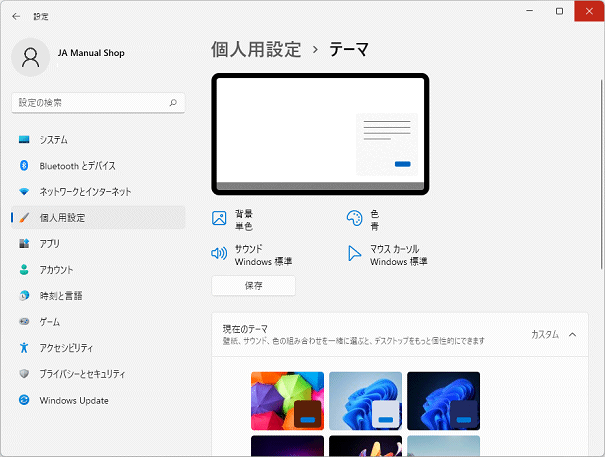Open アクセシビリティ settings
The width and height of the screenshot is (605, 457).
click(98, 348)
